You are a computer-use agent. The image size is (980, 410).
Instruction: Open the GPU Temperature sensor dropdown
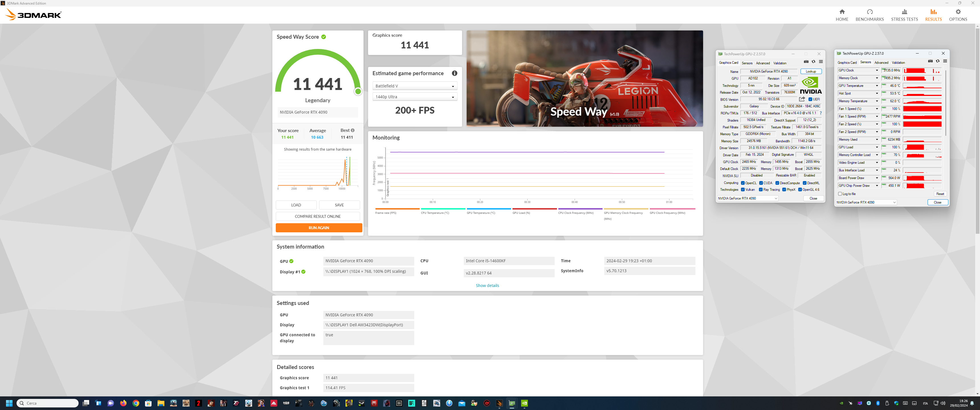coord(877,86)
